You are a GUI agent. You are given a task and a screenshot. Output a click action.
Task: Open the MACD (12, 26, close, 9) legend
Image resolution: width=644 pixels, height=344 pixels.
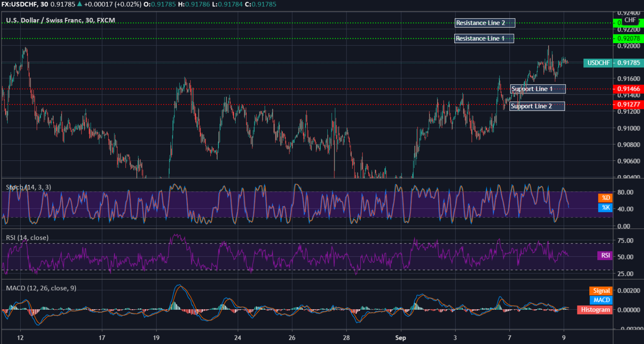tap(41, 288)
